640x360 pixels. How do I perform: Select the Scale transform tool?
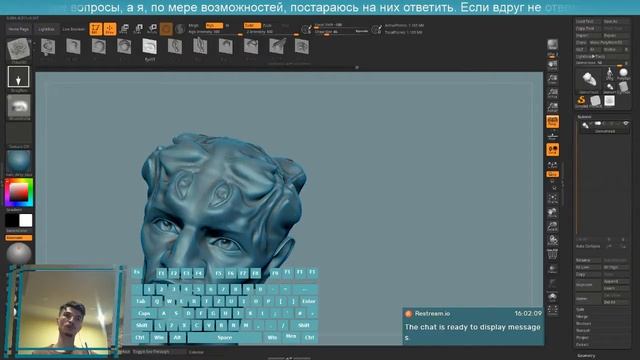click(x=138, y=29)
